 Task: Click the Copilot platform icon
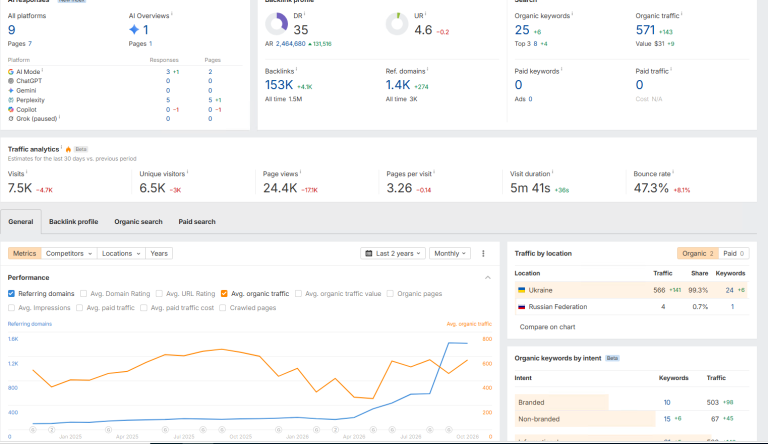coord(11,109)
